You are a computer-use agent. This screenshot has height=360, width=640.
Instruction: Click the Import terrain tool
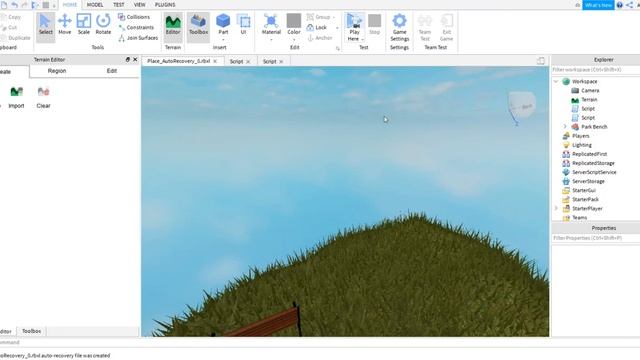(16, 97)
